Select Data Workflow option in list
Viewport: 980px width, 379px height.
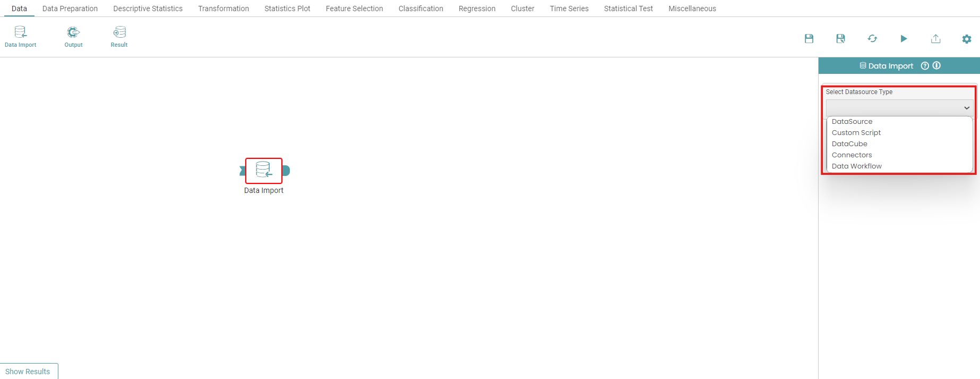pos(856,166)
